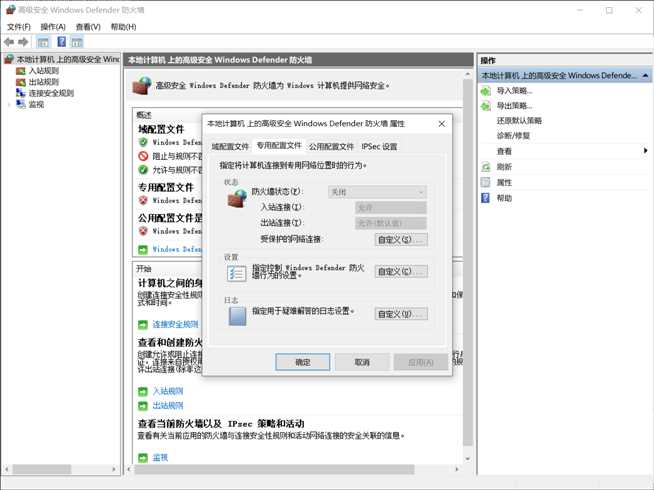Expand the 监视 tree node arrow
This screenshot has width=654, height=490.
9,104
